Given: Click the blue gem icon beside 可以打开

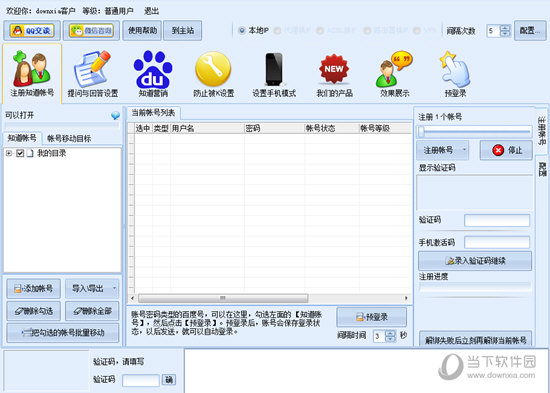Looking at the screenshot, I should [115, 115].
